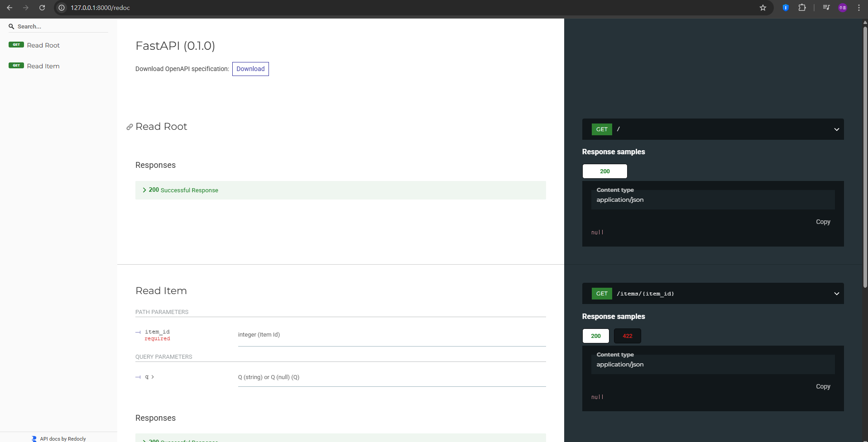Viewport: 868px width, 442px height.
Task: Copy the Read Root response sample
Action: click(x=823, y=222)
